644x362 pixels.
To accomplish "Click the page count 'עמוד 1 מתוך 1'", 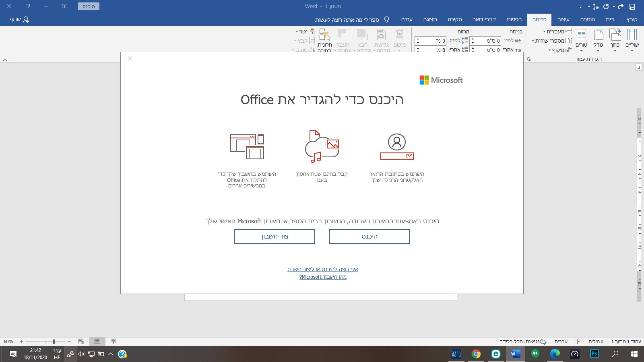I will 626,341.
